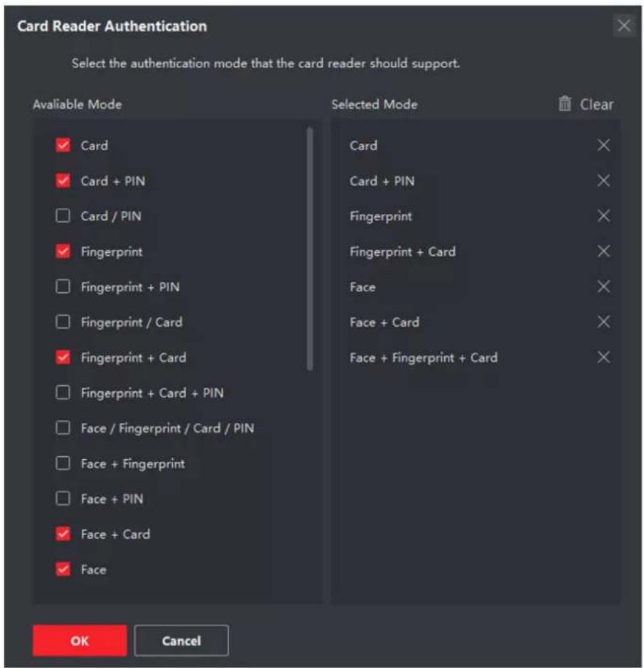Image resolution: width=644 pixels, height=668 pixels.
Task: Uncheck the Face mode checkbox
Action: pos(63,570)
